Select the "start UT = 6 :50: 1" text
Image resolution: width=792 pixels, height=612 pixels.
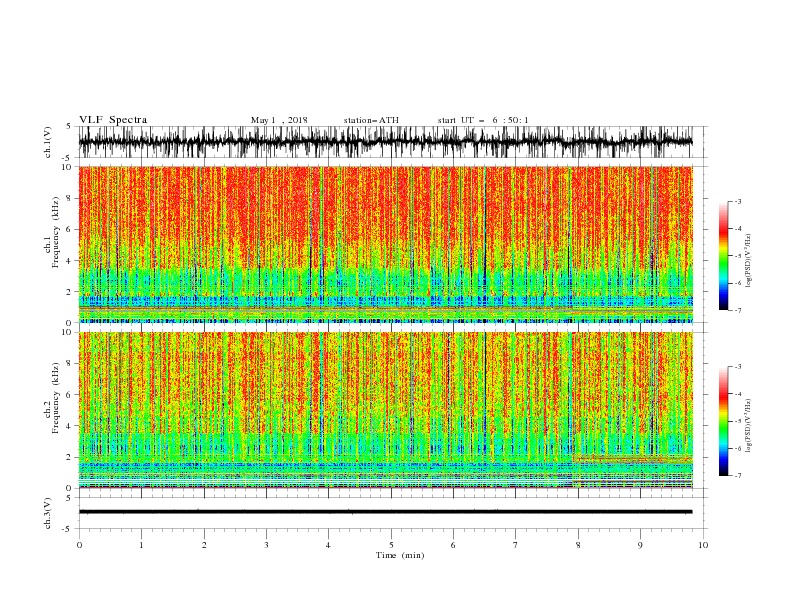tap(483, 120)
